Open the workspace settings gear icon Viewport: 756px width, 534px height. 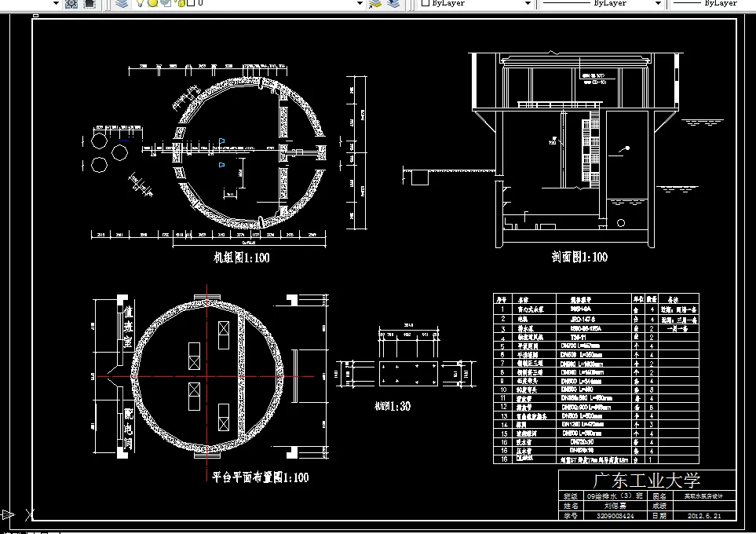click(71, 3)
